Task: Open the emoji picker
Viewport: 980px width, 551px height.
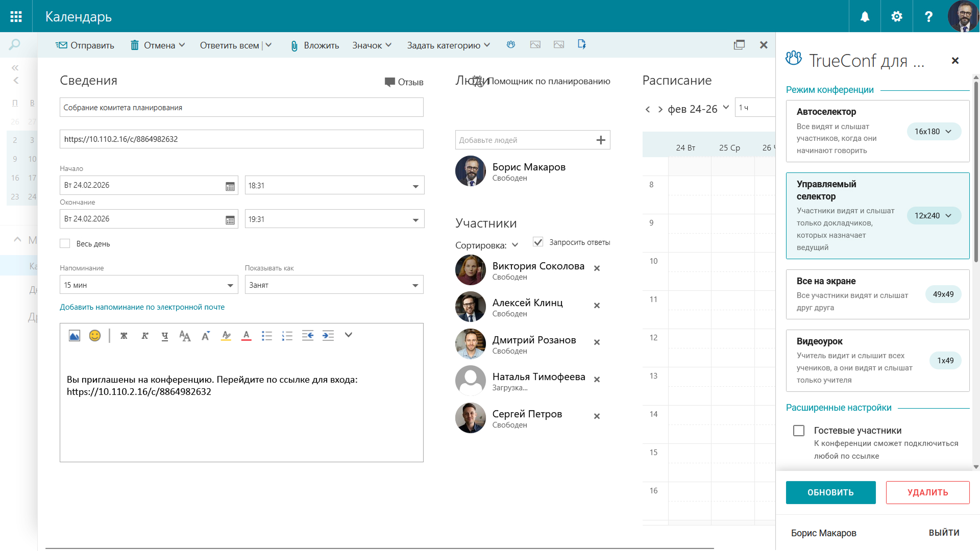Action: point(95,336)
